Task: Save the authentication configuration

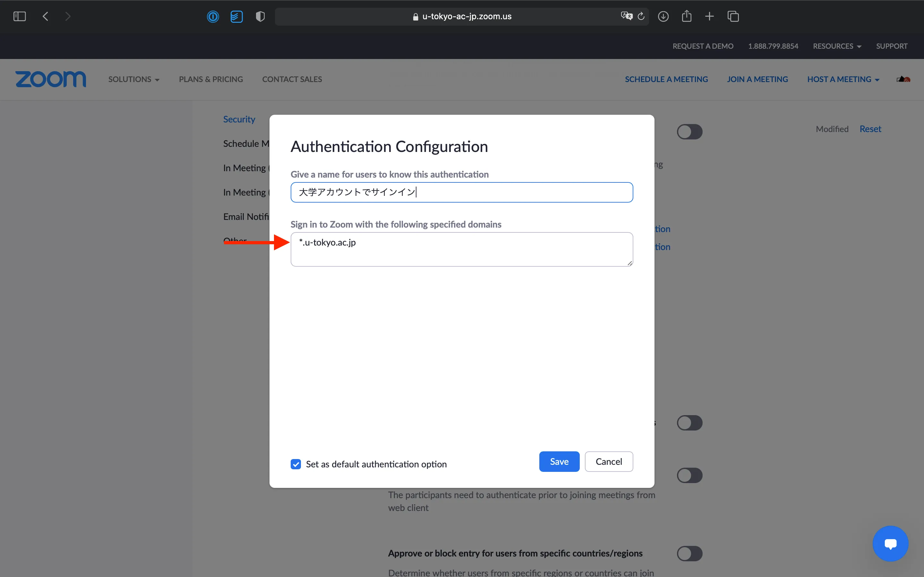Action: (559, 462)
